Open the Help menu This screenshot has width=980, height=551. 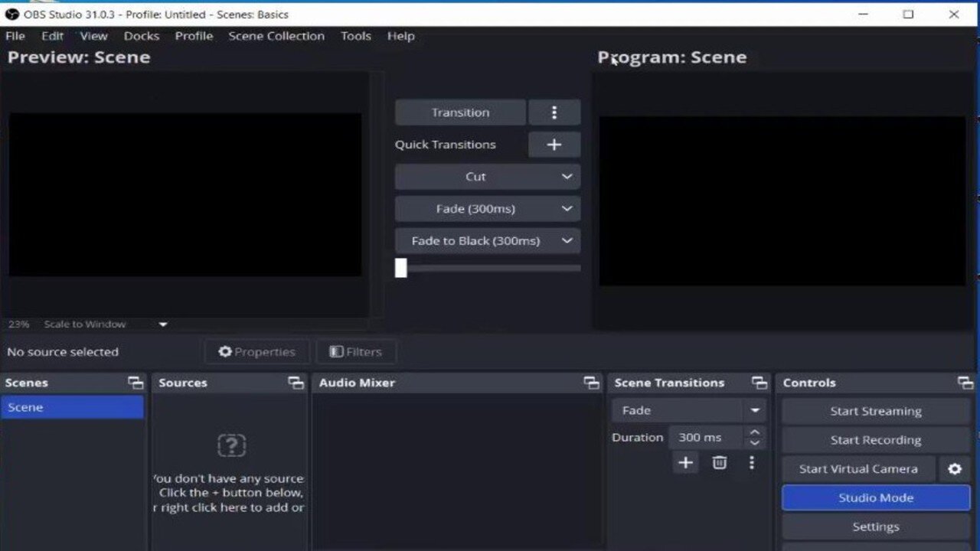pos(400,36)
